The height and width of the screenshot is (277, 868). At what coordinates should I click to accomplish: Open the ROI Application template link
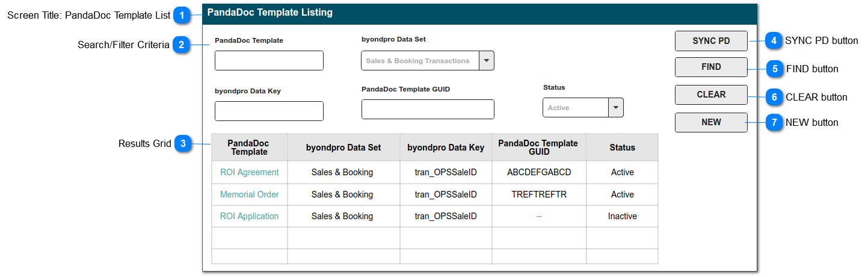pos(250,216)
